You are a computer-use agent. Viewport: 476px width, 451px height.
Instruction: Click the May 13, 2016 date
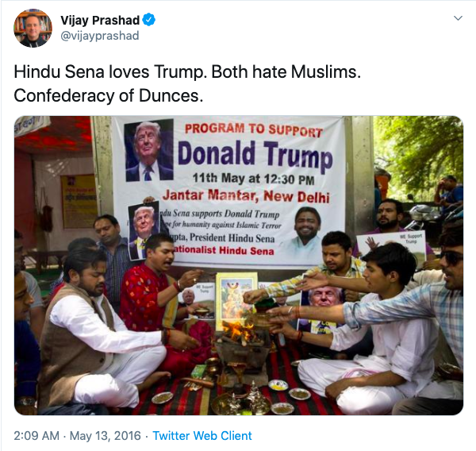click(106, 435)
